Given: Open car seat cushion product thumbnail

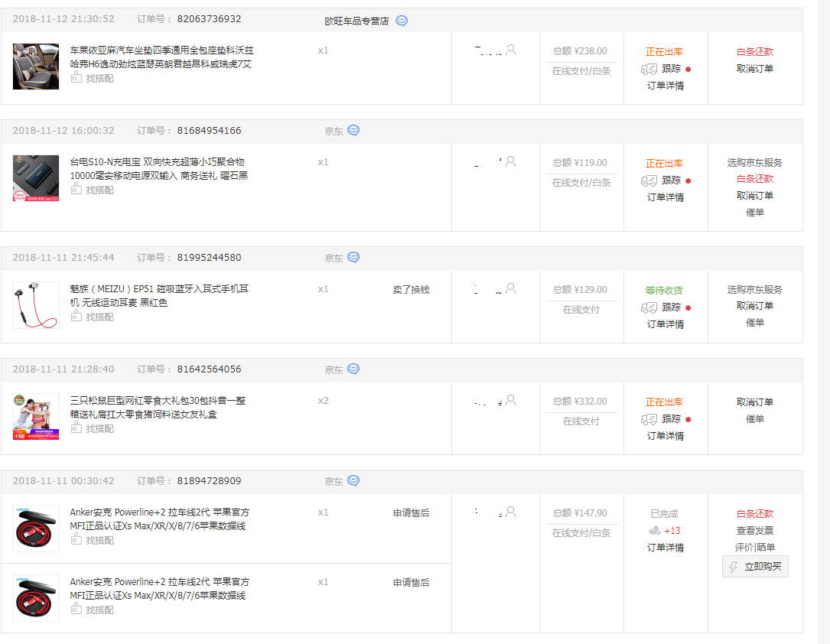Looking at the screenshot, I should point(36,67).
